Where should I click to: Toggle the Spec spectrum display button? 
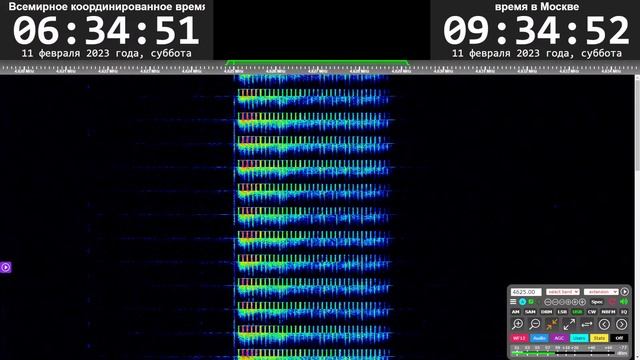coord(597,302)
